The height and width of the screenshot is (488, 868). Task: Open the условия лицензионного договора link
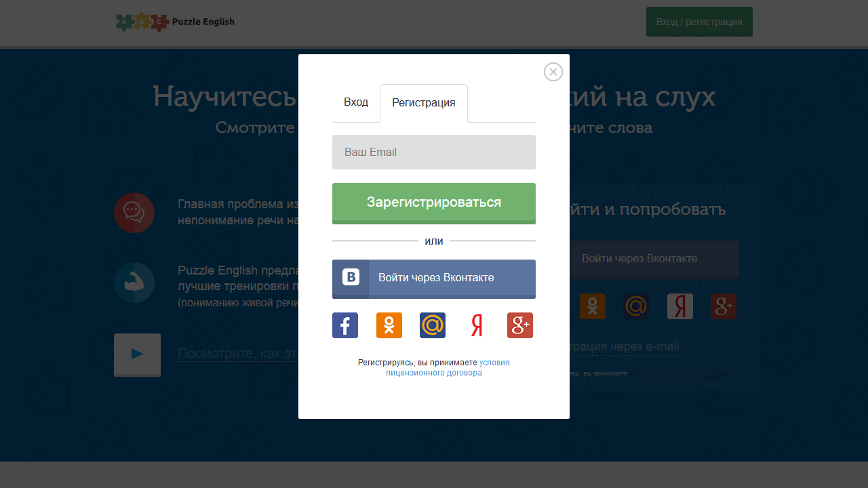(x=448, y=367)
